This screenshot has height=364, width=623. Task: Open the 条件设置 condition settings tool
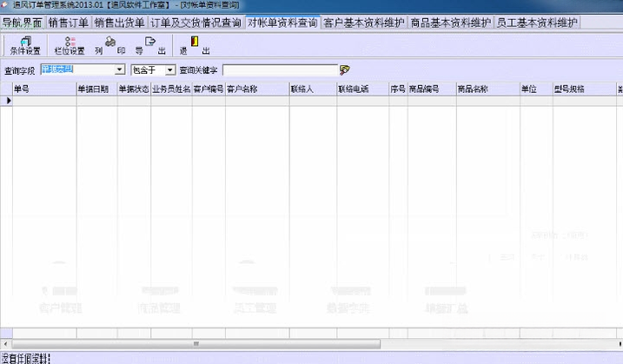(x=25, y=45)
